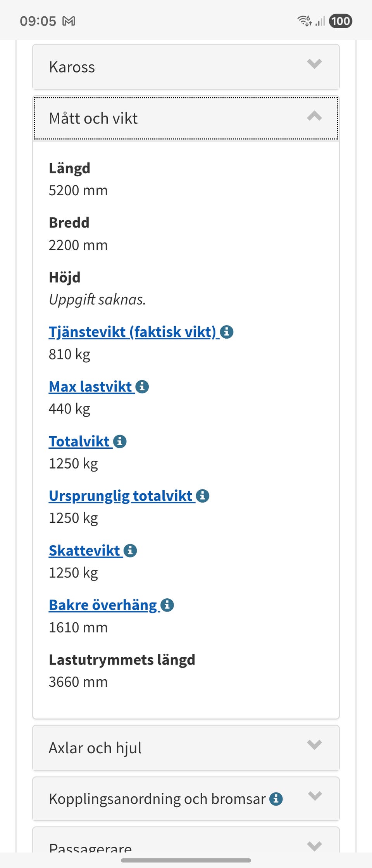Tap the 100 battery indicator
The width and height of the screenshot is (372, 868).
[x=341, y=22]
